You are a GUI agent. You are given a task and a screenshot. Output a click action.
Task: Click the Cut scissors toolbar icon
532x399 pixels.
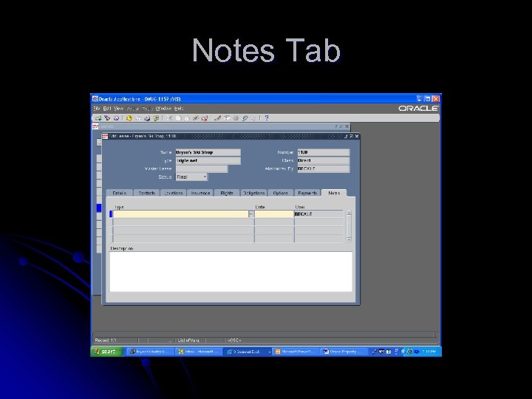click(169, 118)
